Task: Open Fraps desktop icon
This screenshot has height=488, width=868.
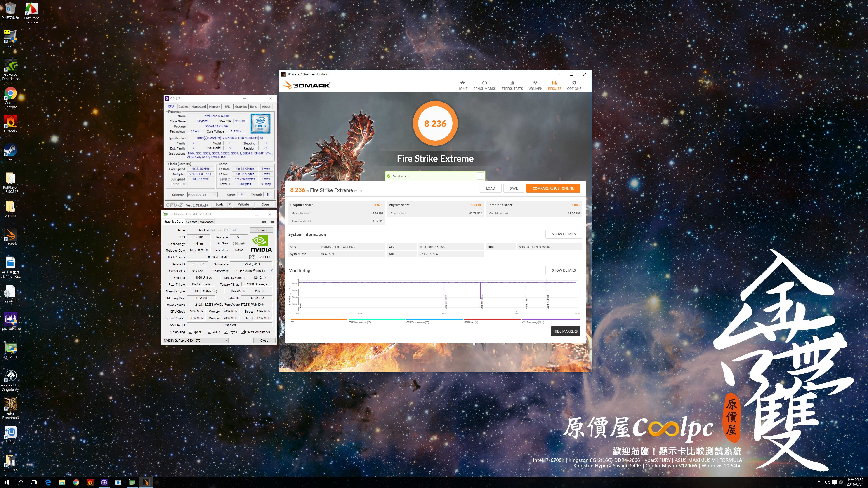Action: [10, 39]
